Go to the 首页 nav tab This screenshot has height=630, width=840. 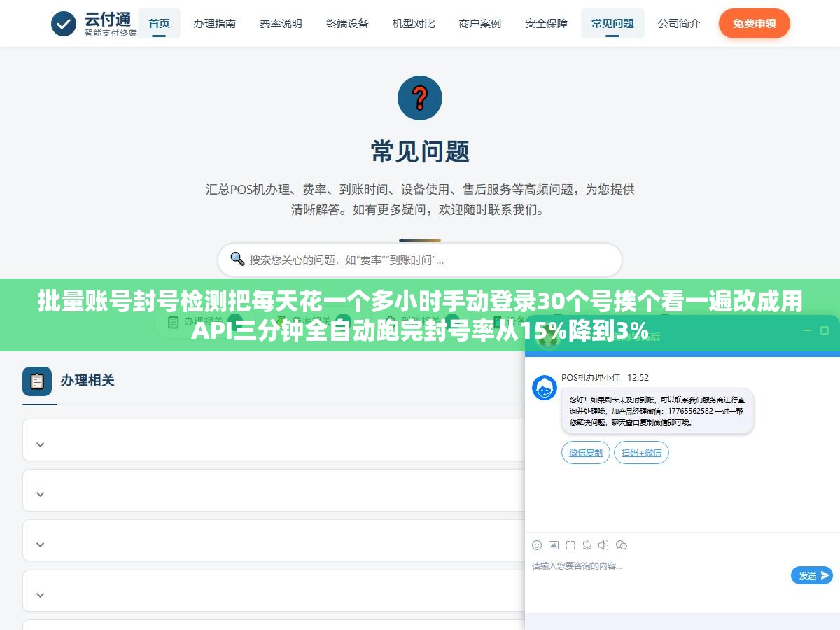point(159,23)
